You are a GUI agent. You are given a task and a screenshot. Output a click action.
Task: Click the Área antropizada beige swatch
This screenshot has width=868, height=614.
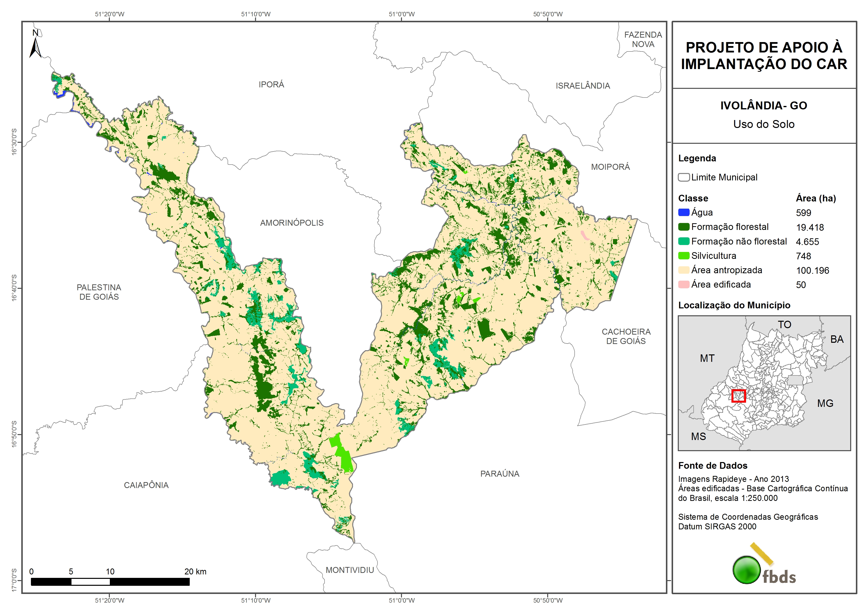683,270
